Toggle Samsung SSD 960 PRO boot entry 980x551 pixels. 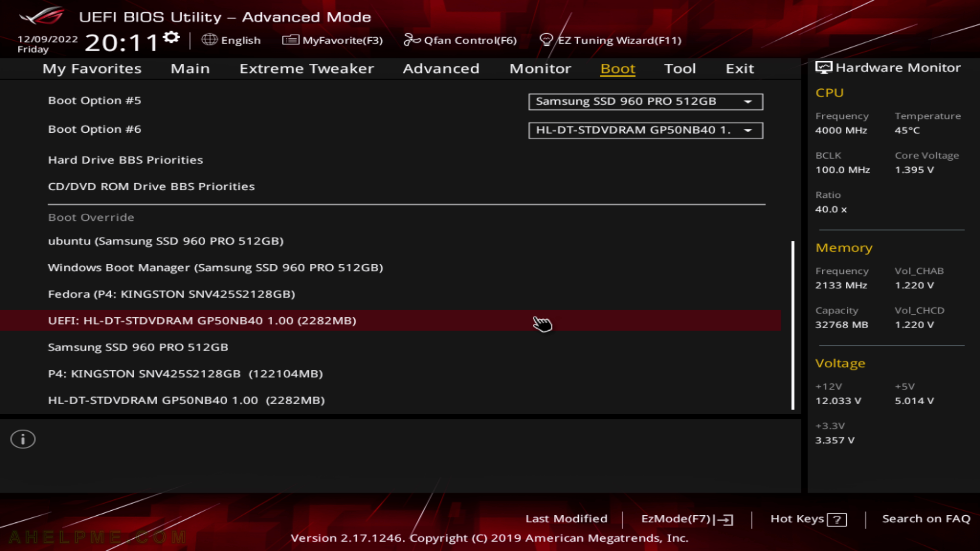(137, 347)
